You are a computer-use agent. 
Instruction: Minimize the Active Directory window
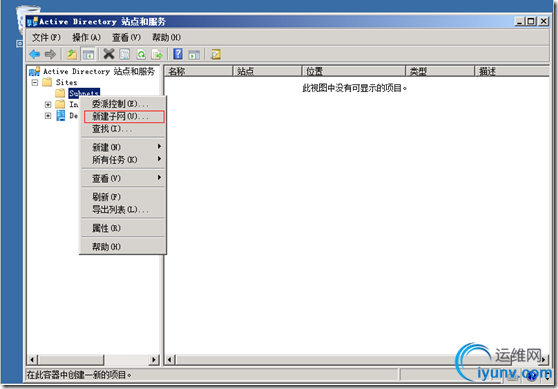pos(520,21)
